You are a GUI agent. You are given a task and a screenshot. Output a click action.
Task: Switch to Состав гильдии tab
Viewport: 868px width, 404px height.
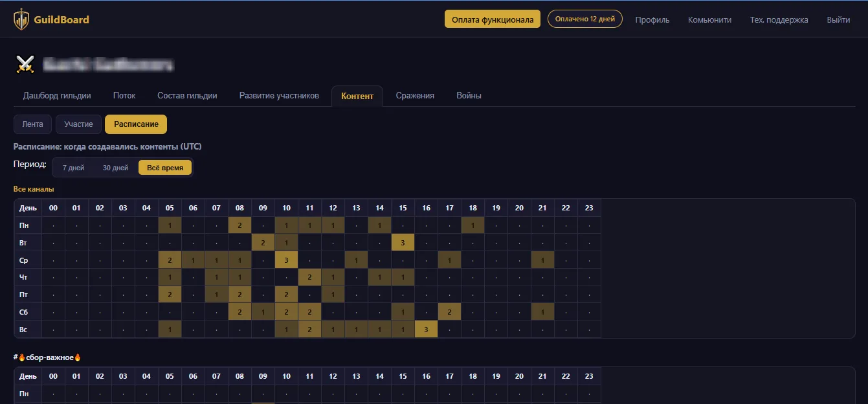click(187, 96)
